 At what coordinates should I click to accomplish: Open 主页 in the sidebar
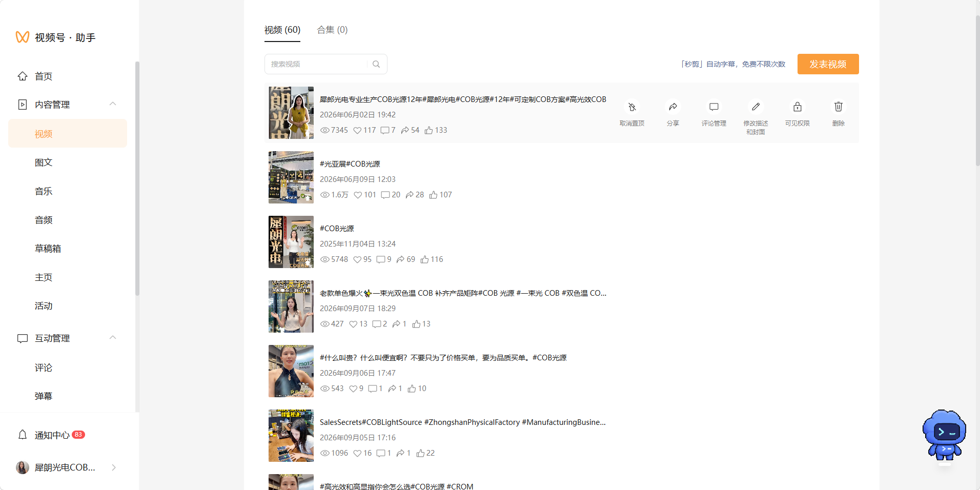pos(44,277)
